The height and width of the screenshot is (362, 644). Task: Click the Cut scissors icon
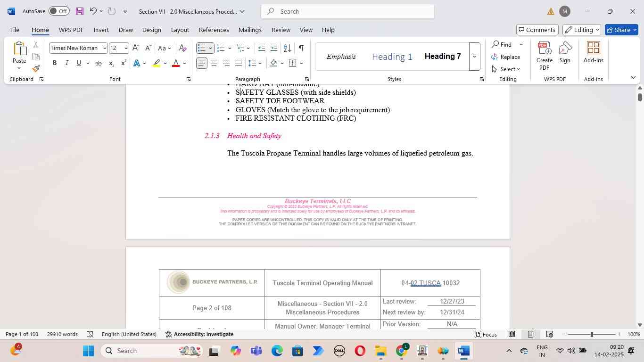point(36,45)
